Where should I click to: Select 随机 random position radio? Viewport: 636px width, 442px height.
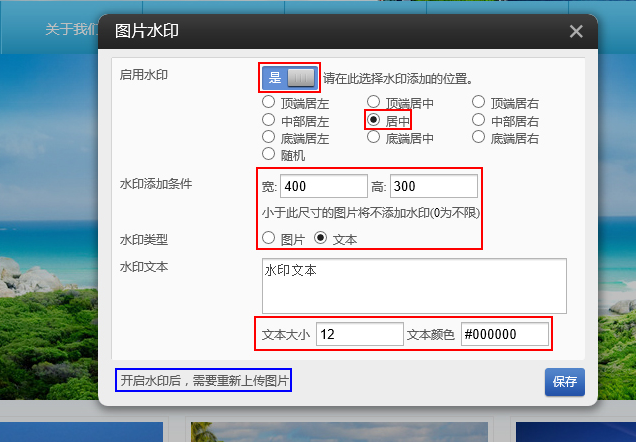(268, 154)
